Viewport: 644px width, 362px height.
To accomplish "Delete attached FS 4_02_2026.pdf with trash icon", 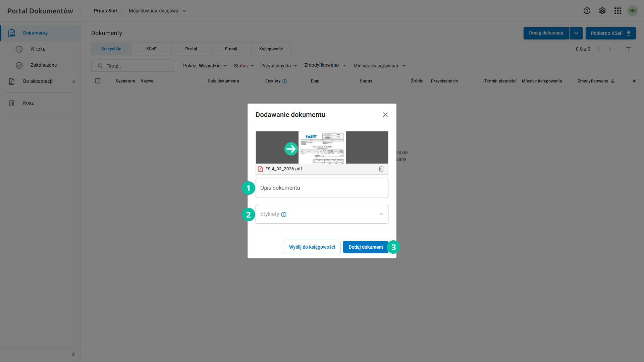I will (381, 169).
